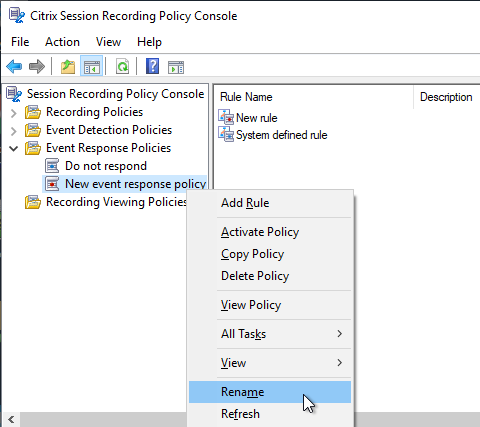
Task: Open the View submenu arrow in context menu
Action: (x=339, y=363)
